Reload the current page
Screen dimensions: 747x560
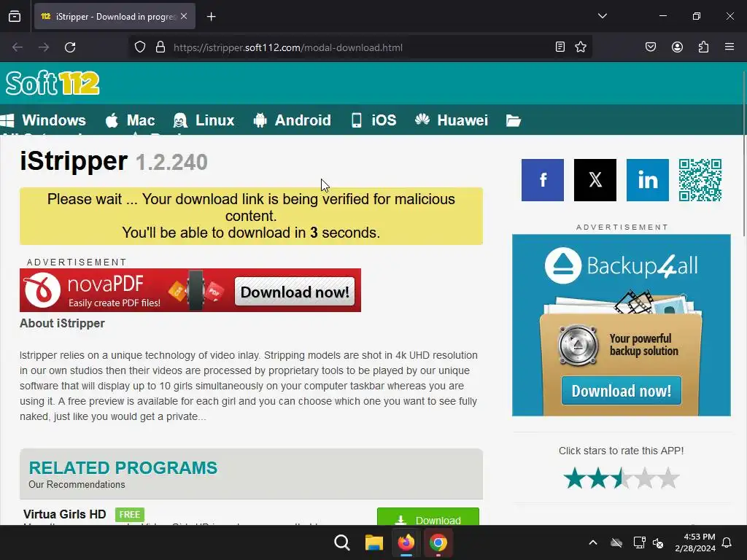(70, 47)
